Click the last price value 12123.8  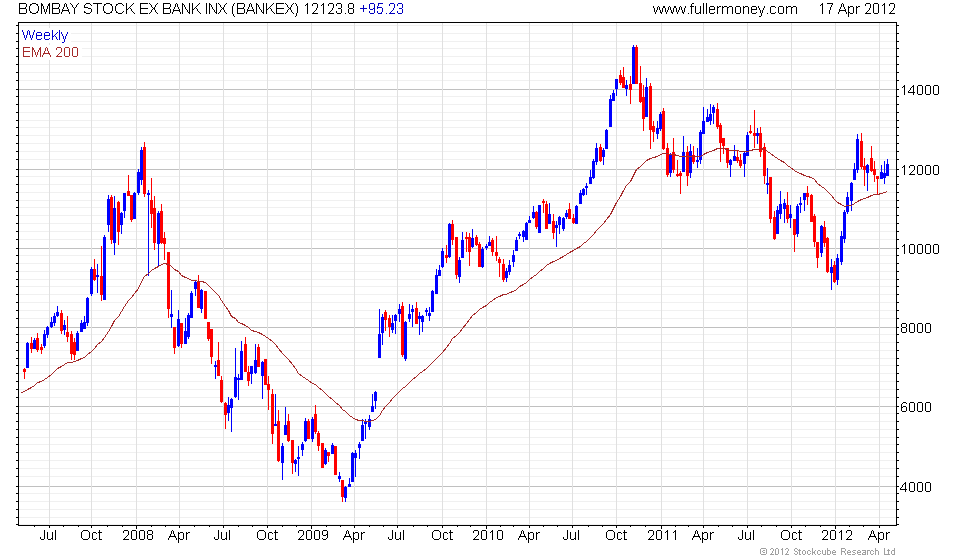329,9
